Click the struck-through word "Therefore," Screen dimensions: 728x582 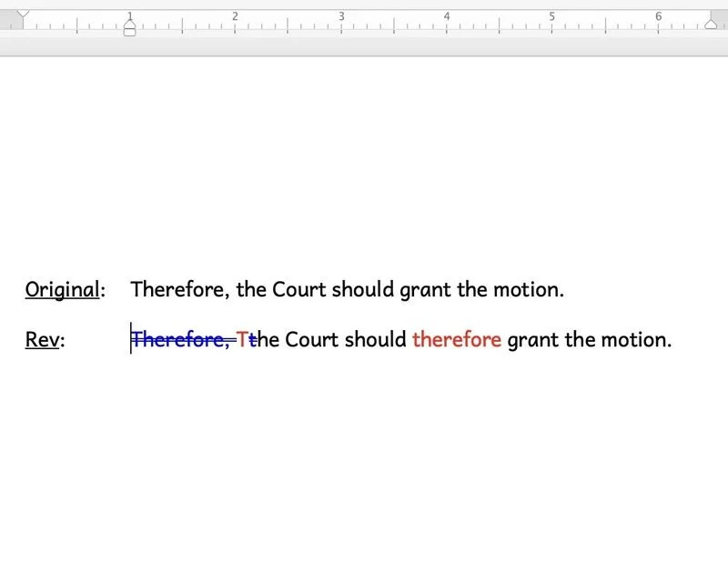[180, 339]
